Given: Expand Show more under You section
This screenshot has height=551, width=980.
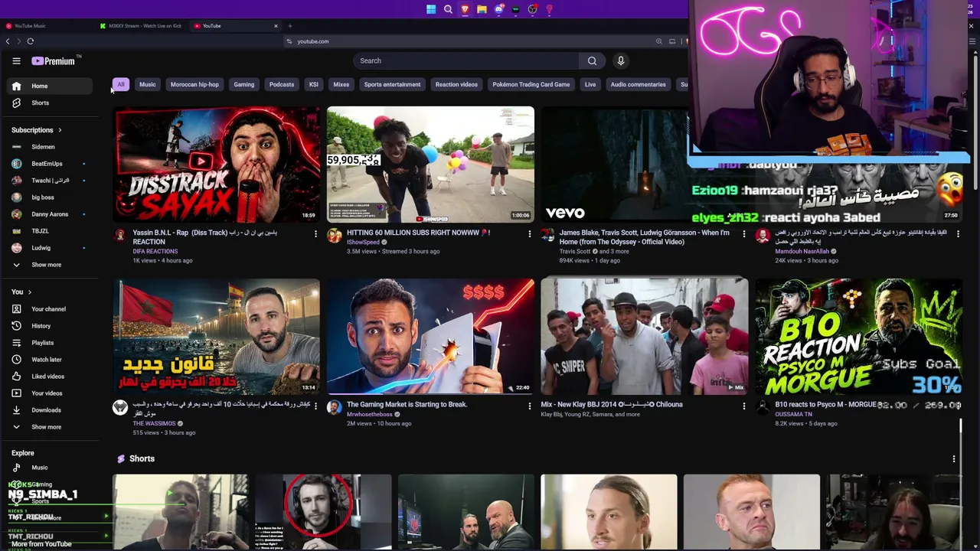Looking at the screenshot, I should tap(51, 427).
